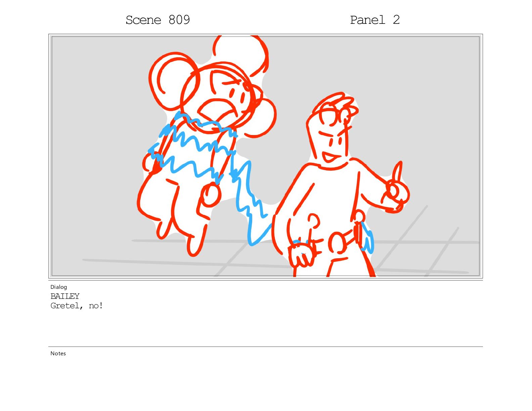Viewport: 532px width, 411px height.
Task: Click the storyboard panel drawing
Action: click(266, 156)
